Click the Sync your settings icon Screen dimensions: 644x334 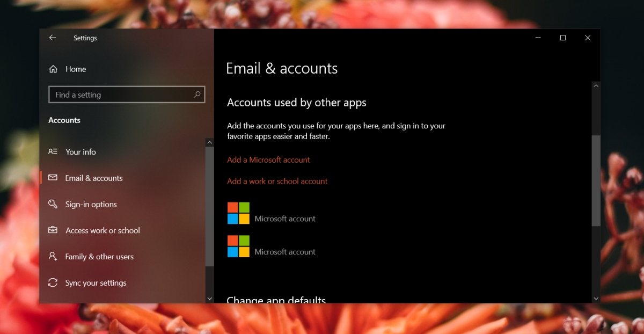point(53,283)
